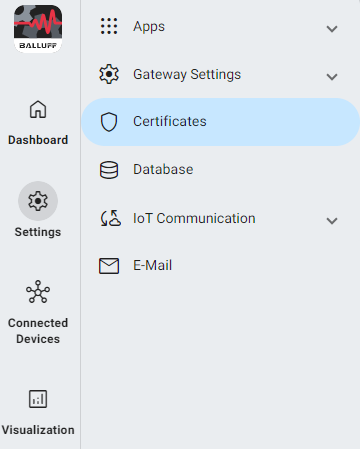Select the Database menu item
The image size is (360, 449).
point(220,170)
